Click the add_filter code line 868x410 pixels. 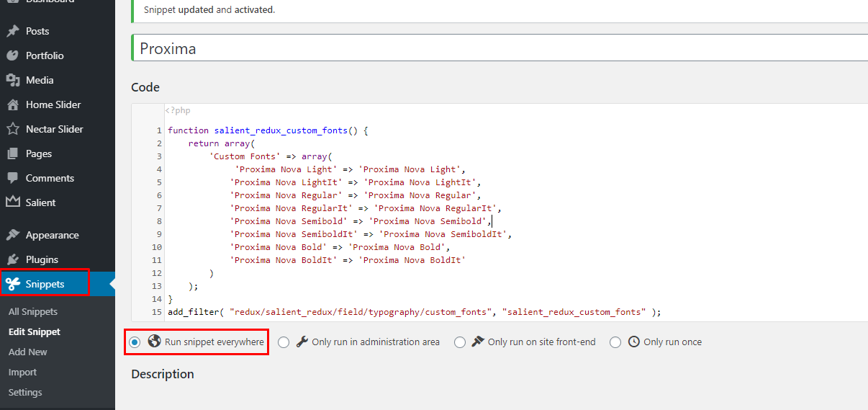pos(414,312)
